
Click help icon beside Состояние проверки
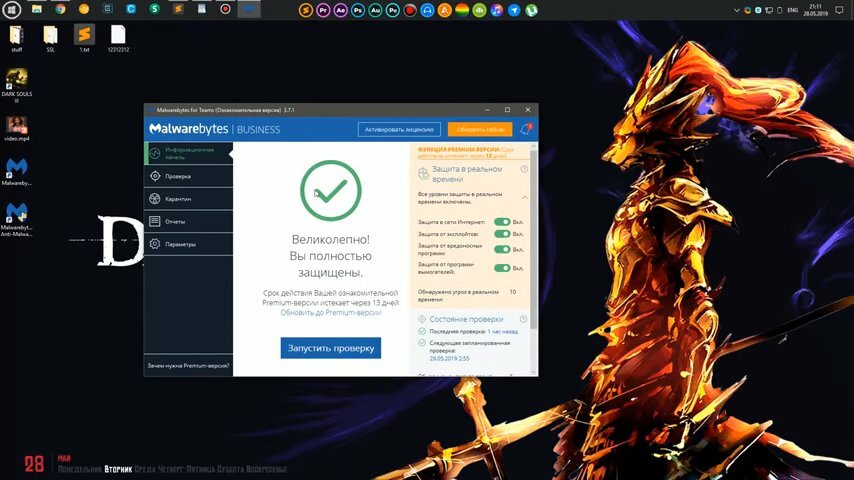point(523,319)
